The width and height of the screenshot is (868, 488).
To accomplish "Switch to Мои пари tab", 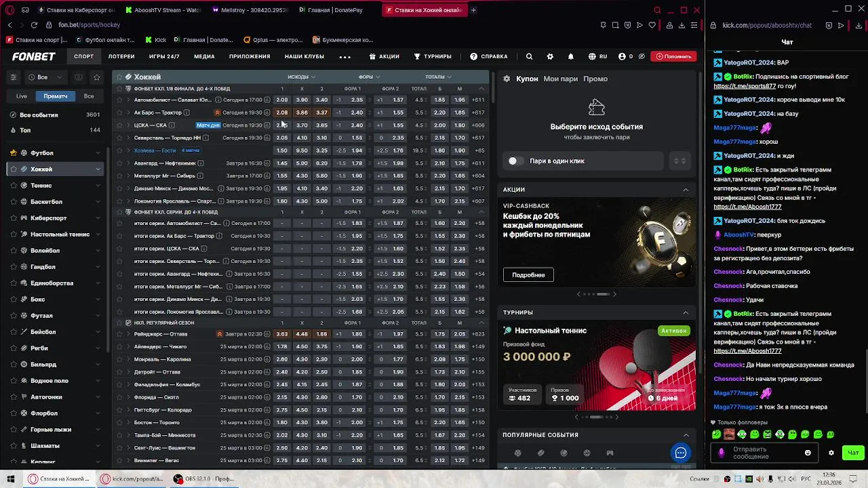I will coord(560,79).
